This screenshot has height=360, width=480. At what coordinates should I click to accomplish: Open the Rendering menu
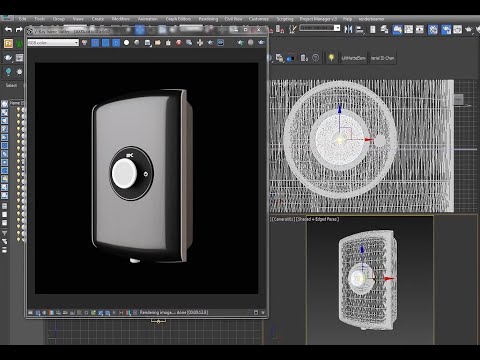[x=208, y=19]
